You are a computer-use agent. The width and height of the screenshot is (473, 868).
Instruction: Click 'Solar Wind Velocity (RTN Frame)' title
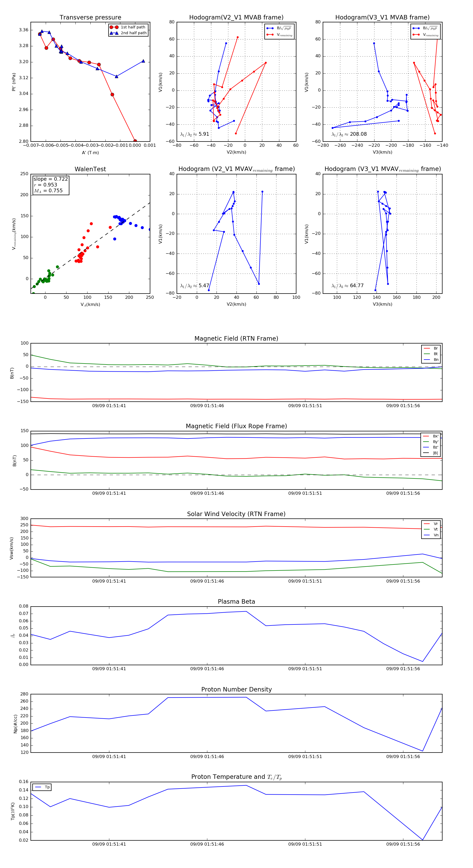click(236, 514)
